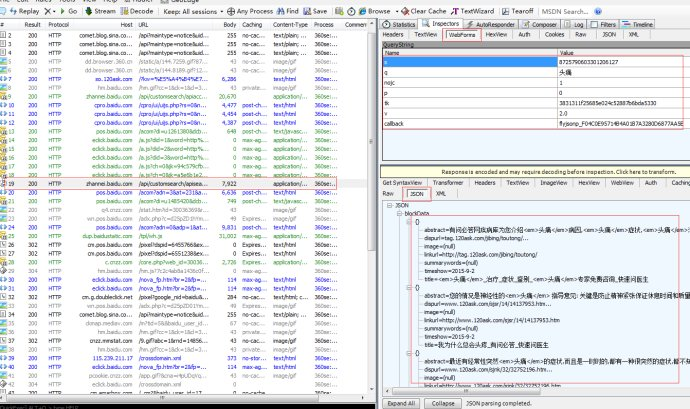
Task: Open the Keep: All sessions dropdown
Action: (x=193, y=11)
